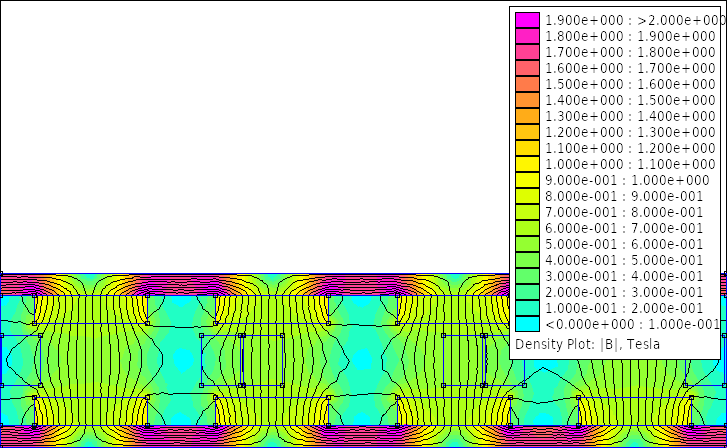Viewport: 727px width, 448px height.
Task: Click the 3.000e-001 : 4.000e-001 legend swatch
Action: (527, 276)
